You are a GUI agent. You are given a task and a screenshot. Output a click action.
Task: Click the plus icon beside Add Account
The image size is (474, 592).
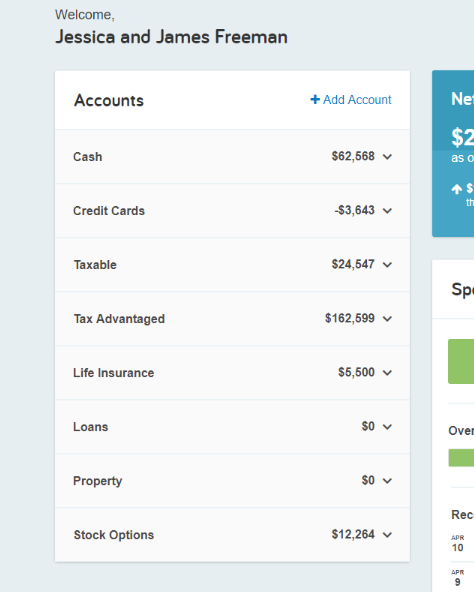[315, 100]
